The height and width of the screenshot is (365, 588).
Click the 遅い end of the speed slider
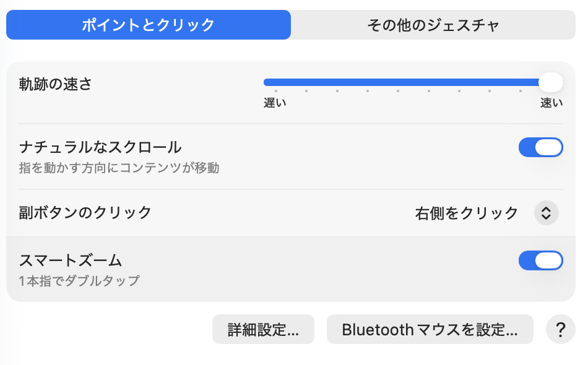coord(267,82)
